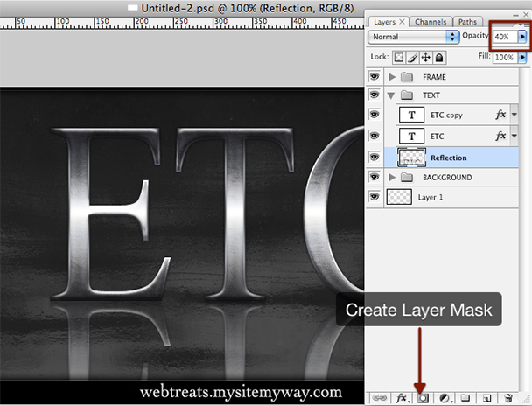The height and width of the screenshot is (406, 532).
Task: Select the Layer 1 name
Action: (430, 197)
